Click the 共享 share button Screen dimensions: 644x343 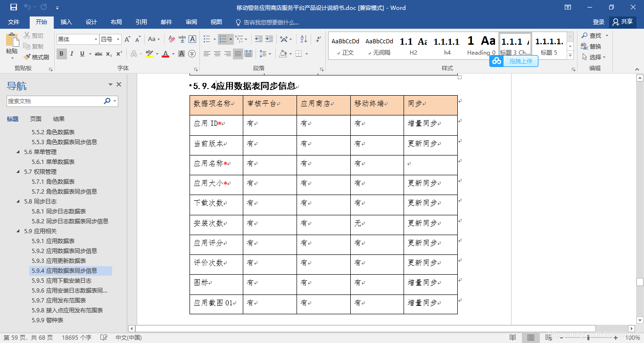(x=623, y=22)
